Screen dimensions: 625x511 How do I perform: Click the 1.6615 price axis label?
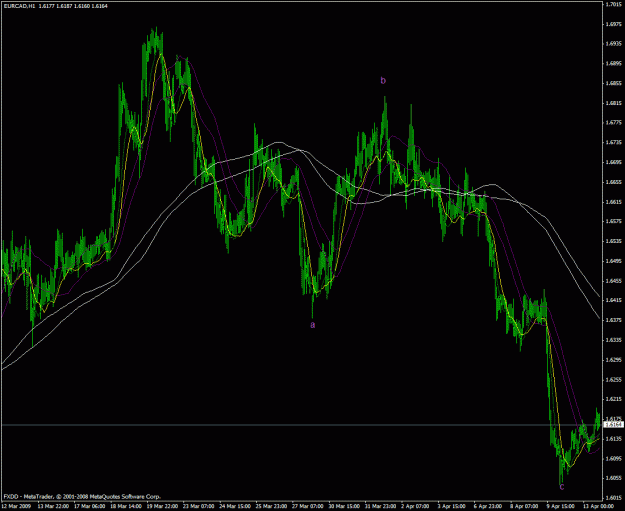(x=613, y=202)
